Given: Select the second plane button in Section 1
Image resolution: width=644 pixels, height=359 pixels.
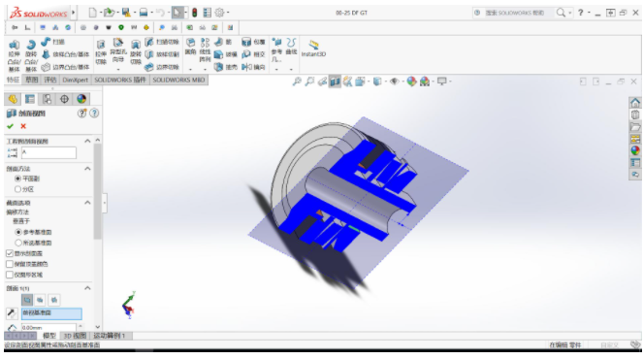Looking at the screenshot, I should coord(40,300).
